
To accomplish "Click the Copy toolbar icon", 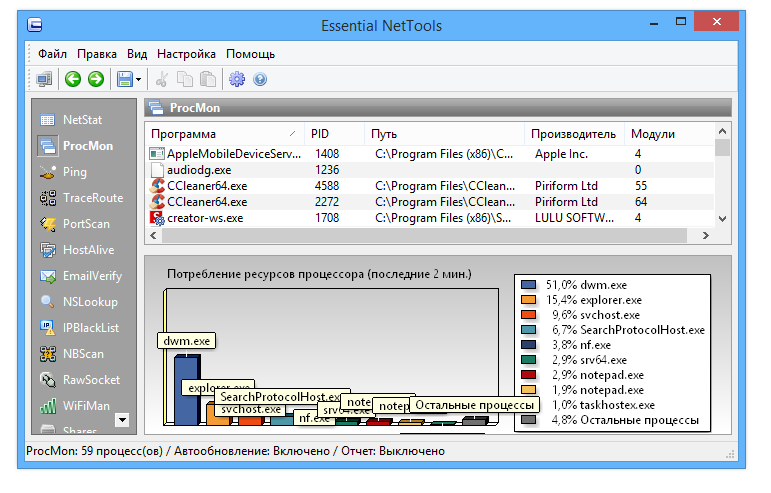I will [185, 79].
